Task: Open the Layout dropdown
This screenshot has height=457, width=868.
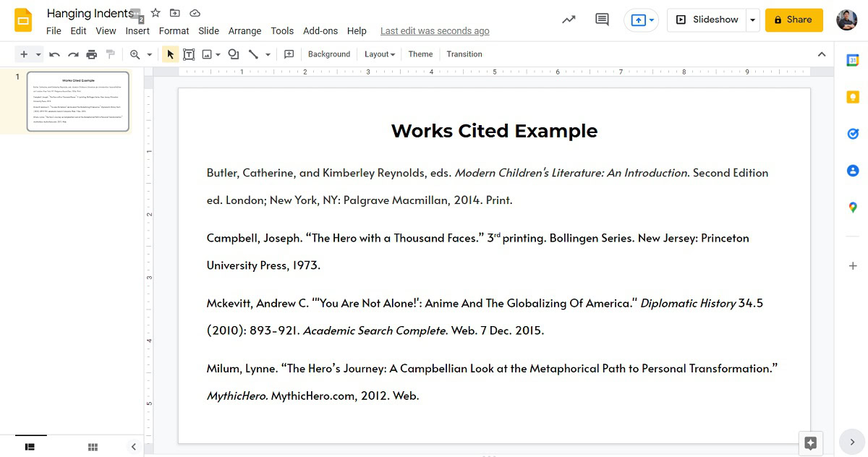Action: pyautogui.click(x=379, y=54)
